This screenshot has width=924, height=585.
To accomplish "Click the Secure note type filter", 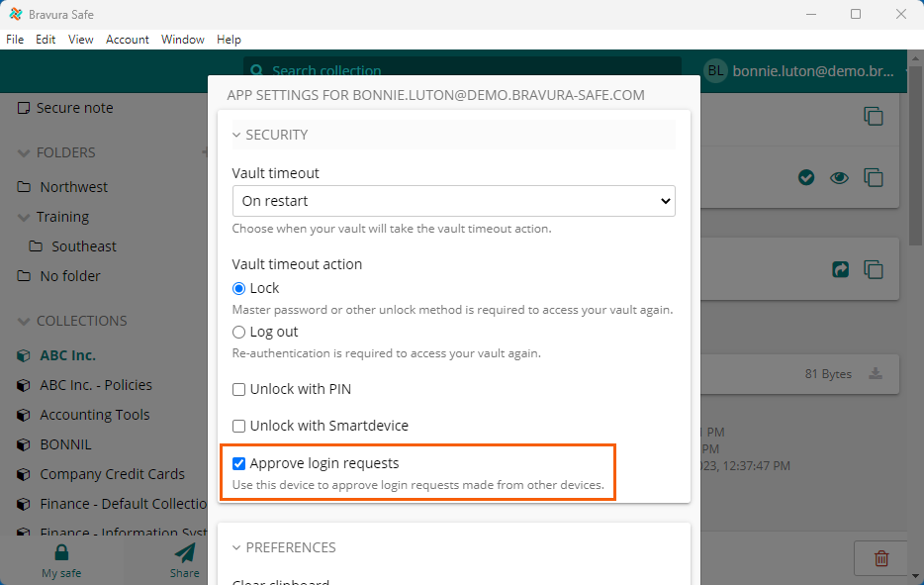I will pyautogui.click(x=65, y=108).
